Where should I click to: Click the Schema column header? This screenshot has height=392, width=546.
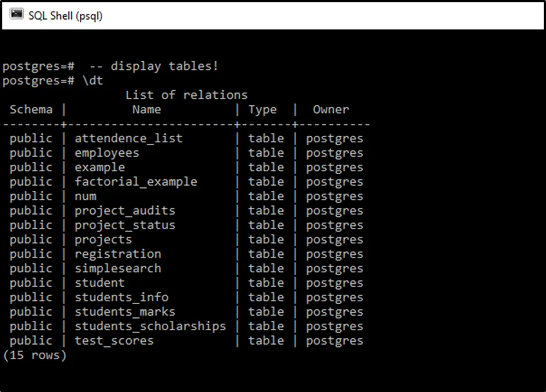[x=31, y=110]
